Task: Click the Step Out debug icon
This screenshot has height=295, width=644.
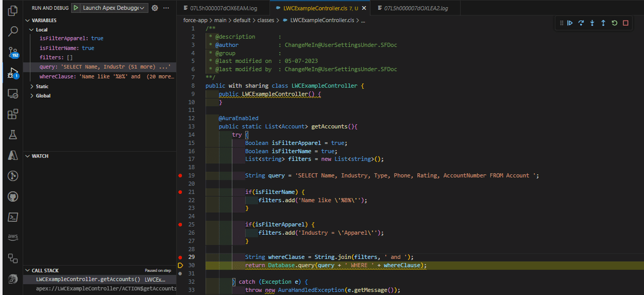Action: (603, 23)
